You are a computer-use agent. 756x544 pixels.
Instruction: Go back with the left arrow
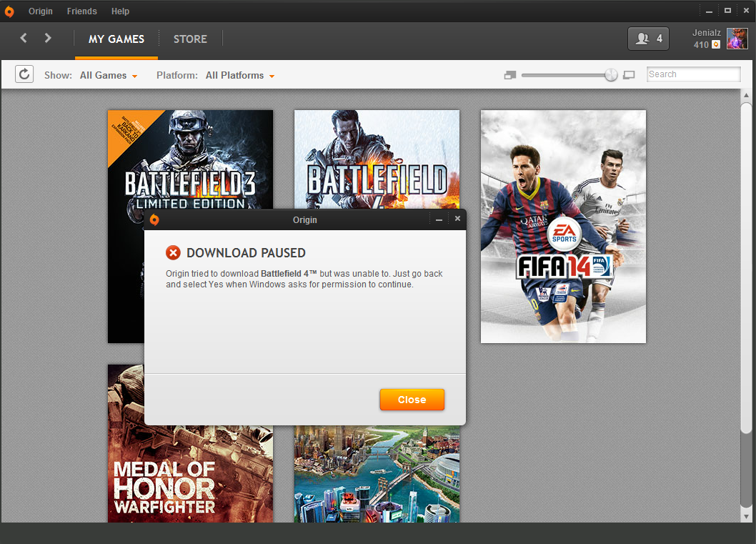click(x=23, y=38)
